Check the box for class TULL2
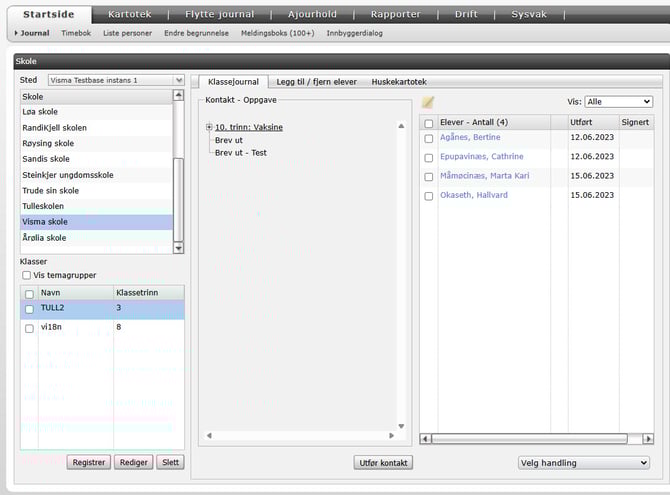The width and height of the screenshot is (670, 495). (x=28, y=309)
